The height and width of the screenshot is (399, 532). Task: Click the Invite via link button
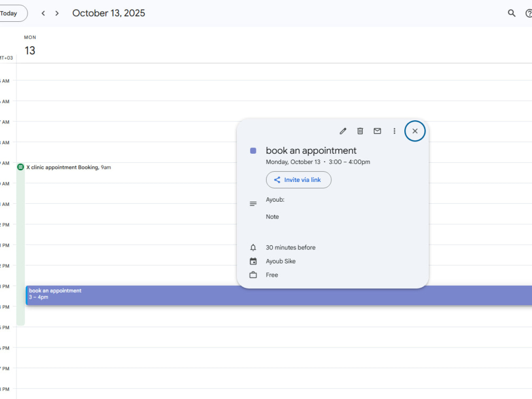[298, 180]
